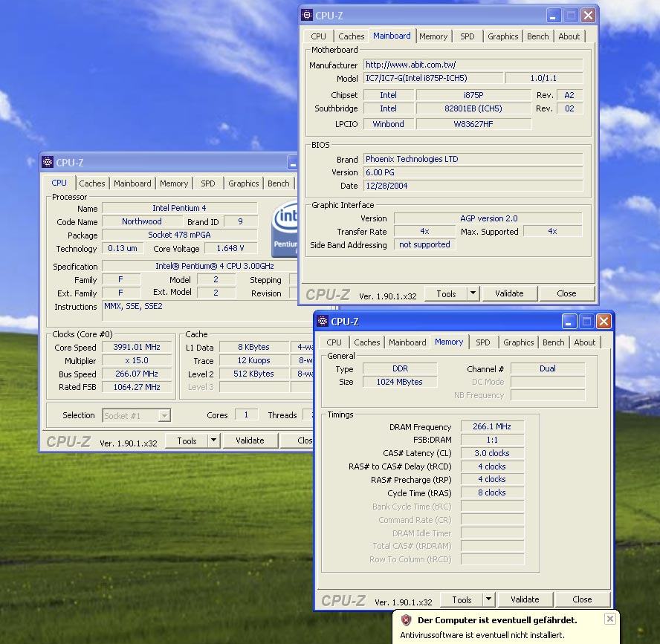Open Mainboard tab in Memory window
Viewport: 660px width, 644px height.
[407, 342]
